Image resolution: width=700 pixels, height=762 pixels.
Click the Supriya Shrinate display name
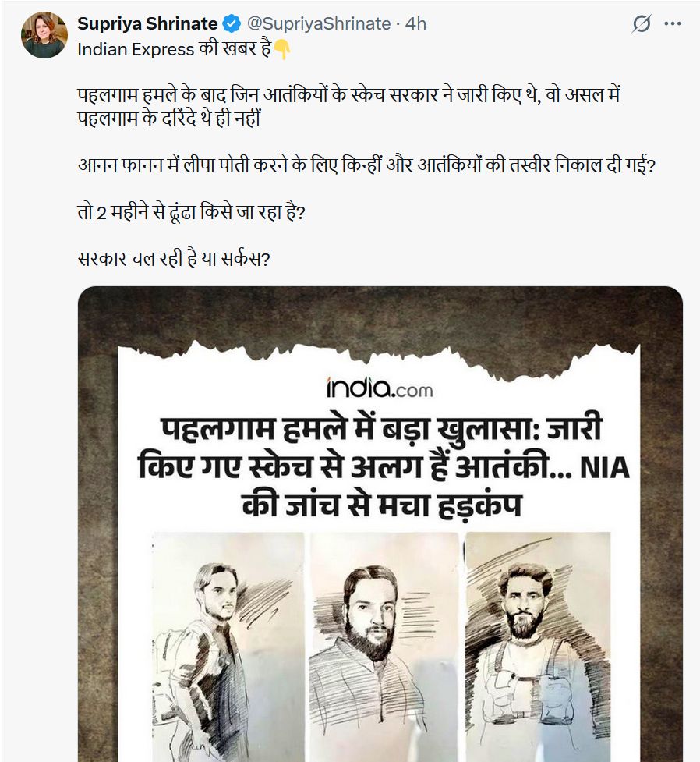point(147,24)
